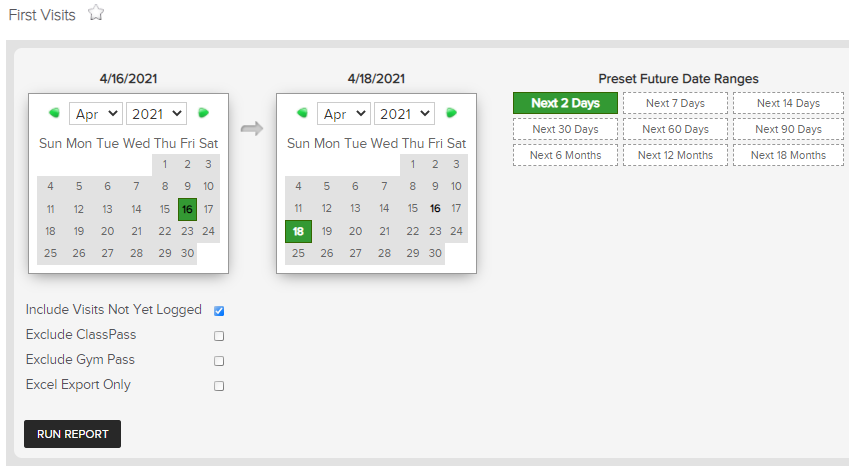The height and width of the screenshot is (468, 849).
Task: Uncheck Include Visits Not Yet Logged
Action: (x=219, y=310)
